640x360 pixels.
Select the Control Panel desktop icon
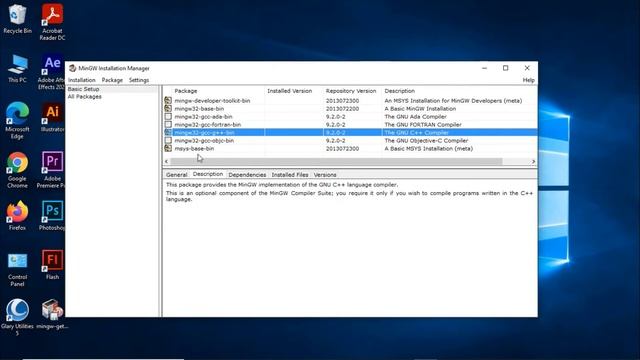(17, 269)
